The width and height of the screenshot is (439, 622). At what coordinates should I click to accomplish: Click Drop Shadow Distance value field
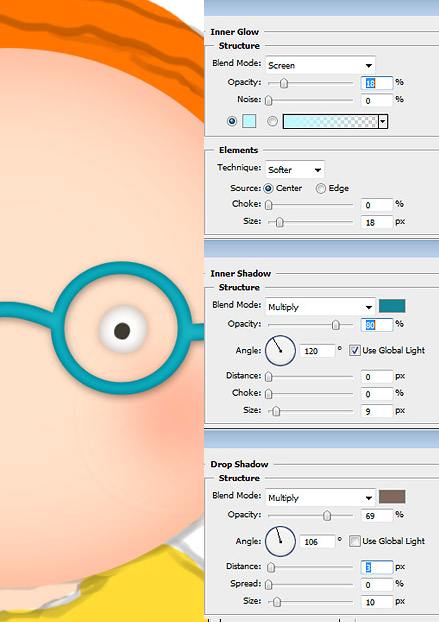tap(377, 567)
